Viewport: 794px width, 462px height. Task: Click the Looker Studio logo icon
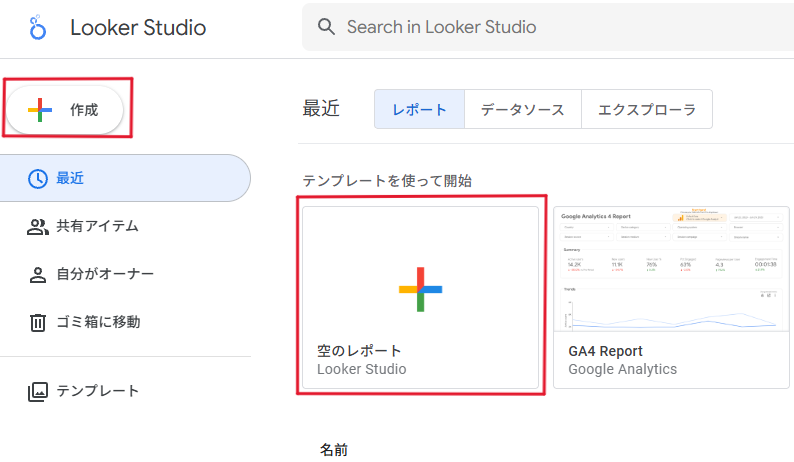(x=38, y=27)
